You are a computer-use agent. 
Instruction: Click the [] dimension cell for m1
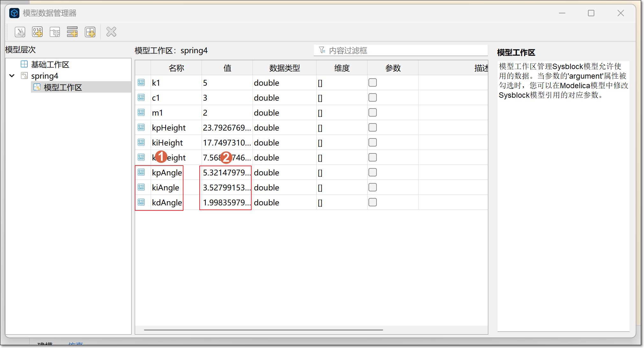point(342,113)
